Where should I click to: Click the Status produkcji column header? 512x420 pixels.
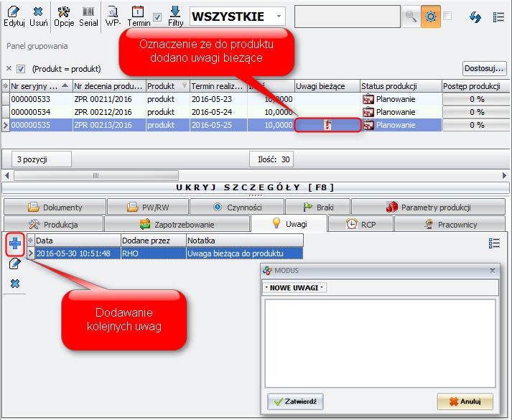pyautogui.click(x=401, y=86)
